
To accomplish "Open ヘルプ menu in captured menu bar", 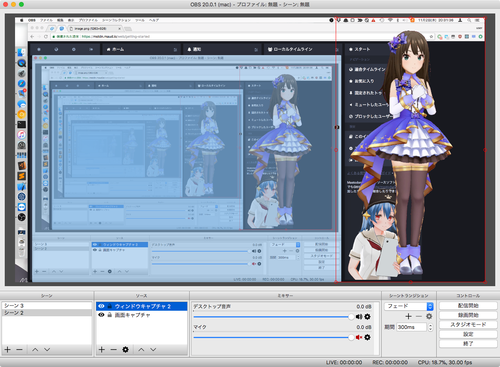I will 154,20.
